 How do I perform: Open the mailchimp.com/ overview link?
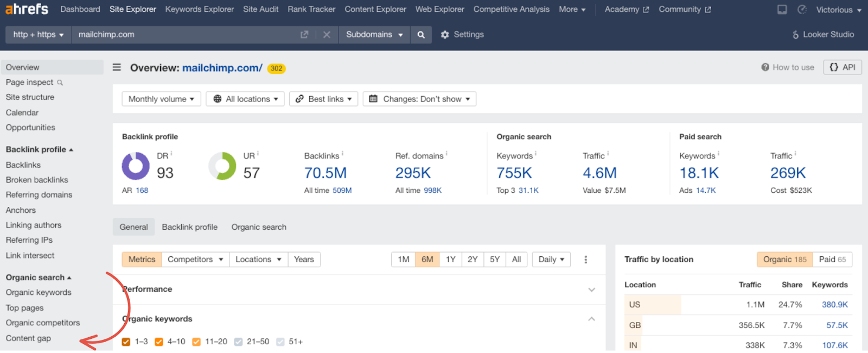click(x=222, y=68)
